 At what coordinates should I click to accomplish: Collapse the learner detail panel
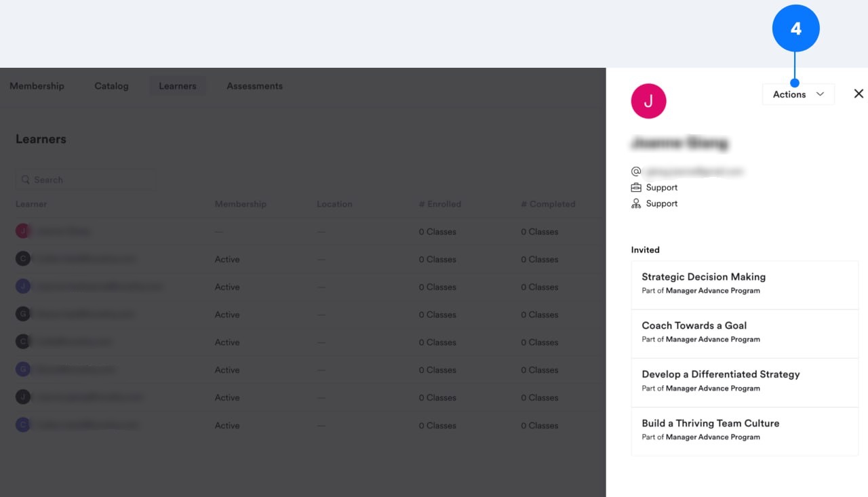tap(859, 94)
